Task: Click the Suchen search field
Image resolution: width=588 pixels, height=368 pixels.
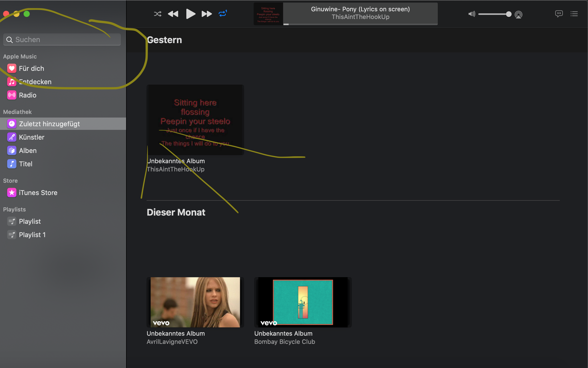Action: coord(62,40)
